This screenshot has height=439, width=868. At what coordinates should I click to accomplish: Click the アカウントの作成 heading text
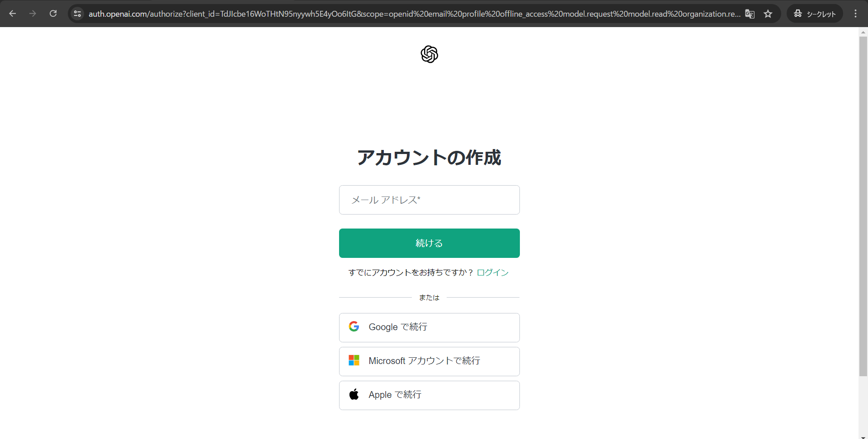pos(429,157)
